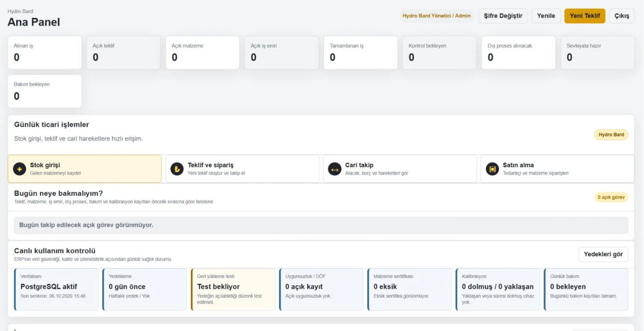Click the Malzeme sertifikası card

[x=409, y=290]
